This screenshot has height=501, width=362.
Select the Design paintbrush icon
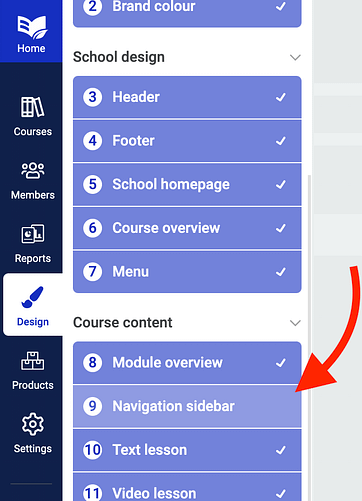coord(32,297)
